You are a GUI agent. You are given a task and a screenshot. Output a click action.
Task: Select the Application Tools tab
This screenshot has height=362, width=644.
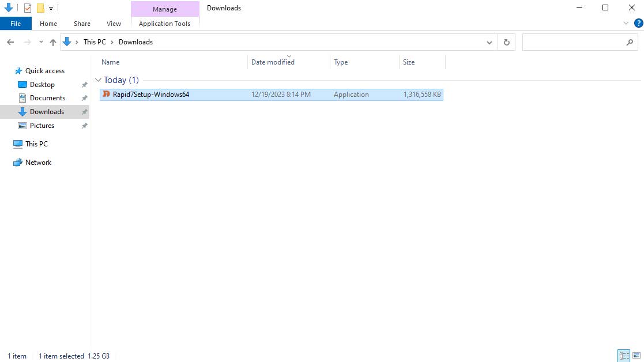(164, 24)
